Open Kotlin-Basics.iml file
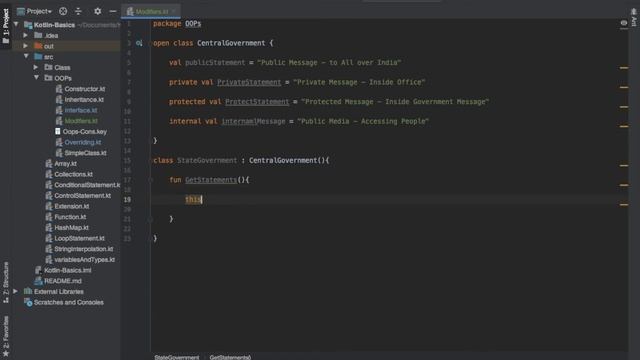The image size is (640, 360). (x=67, y=270)
